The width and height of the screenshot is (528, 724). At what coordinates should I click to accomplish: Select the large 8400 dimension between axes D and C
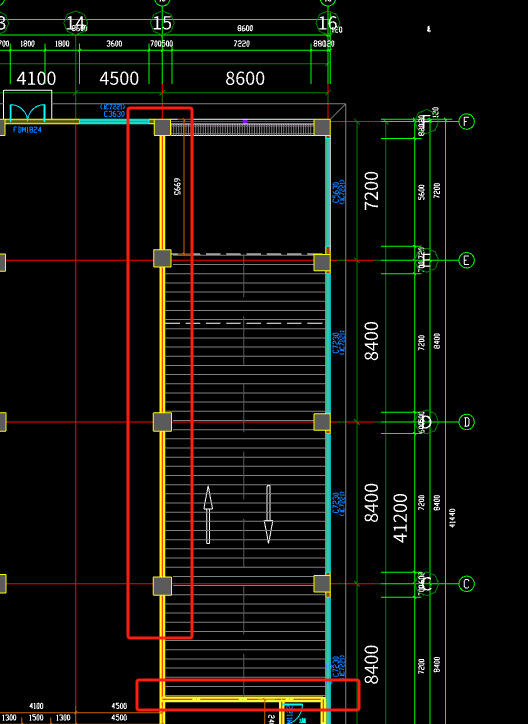coord(372,503)
